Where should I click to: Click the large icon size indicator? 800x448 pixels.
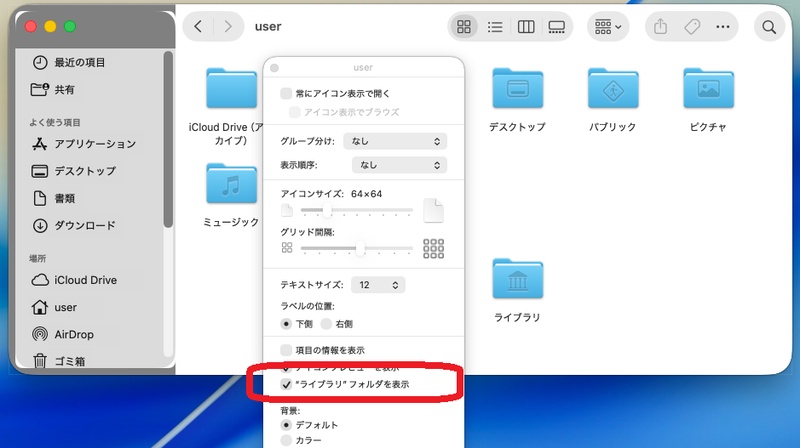point(433,210)
